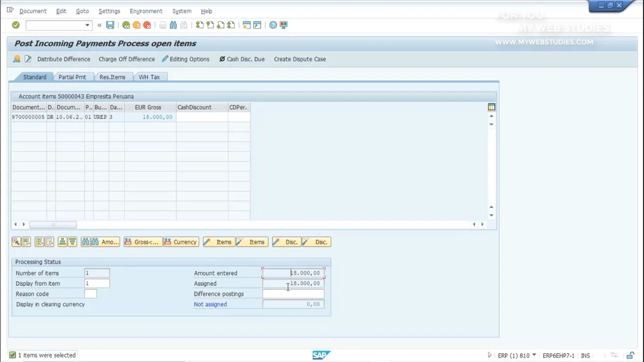Toggle the INS insert mode indicator
This screenshot has width=644, height=362.
(585, 355)
